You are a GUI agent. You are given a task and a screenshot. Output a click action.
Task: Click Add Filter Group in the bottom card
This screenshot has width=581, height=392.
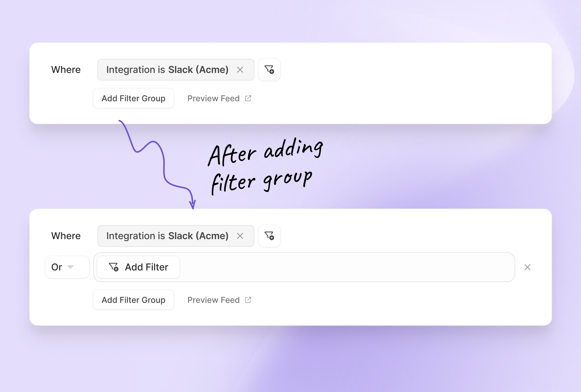(134, 300)
